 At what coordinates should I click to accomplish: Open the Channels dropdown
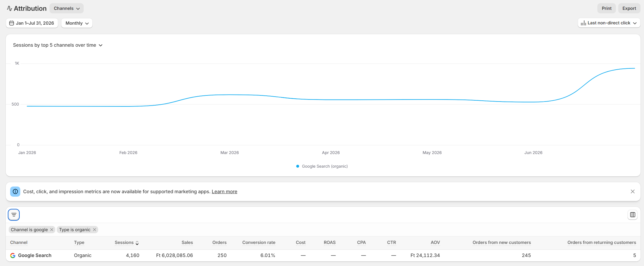click(67, 8)
